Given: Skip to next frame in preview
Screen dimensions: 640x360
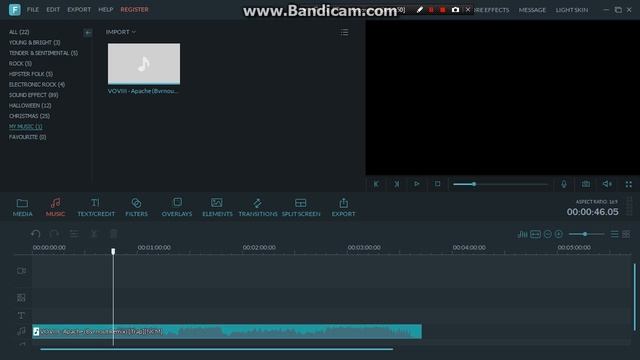Looking at the screenshot, I should pyautogui.click(x=396, y=184).
